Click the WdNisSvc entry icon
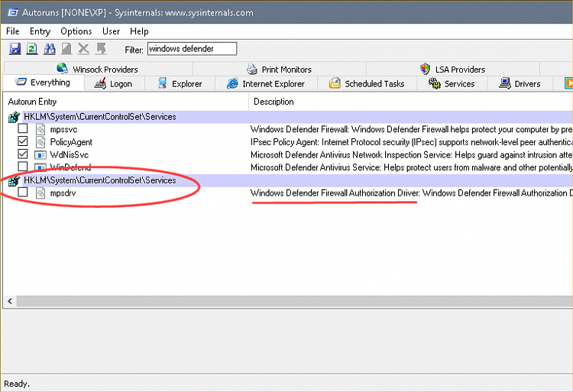The image size is (573, 392). click(x=40, y=155)
